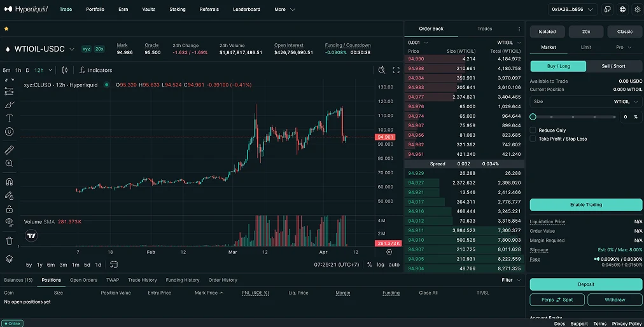The image size is (644, 327).
Task: Check Take Profit / Stop Loss checkbox
Action: point(533,139)
